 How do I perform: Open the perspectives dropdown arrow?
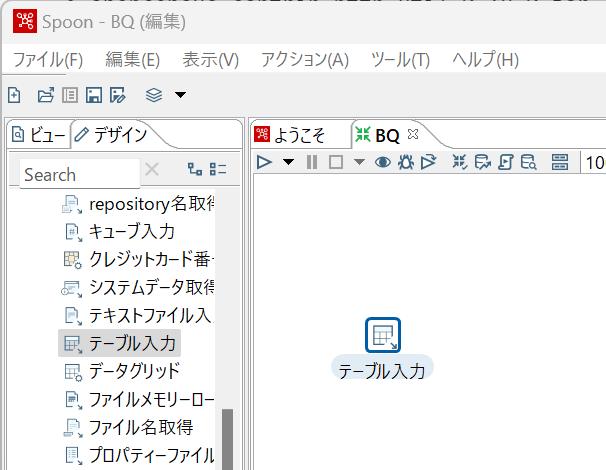pos(180,95)
